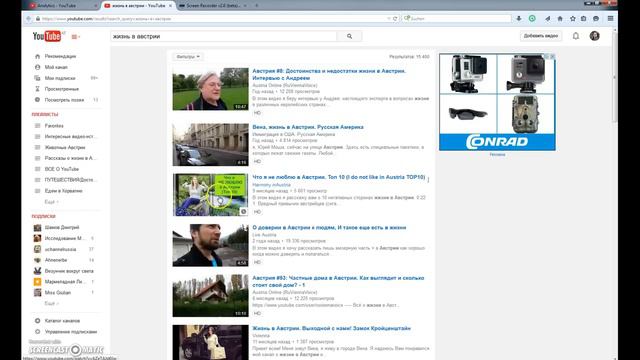Focus the browser Suchen search box
Image resolution: width=640 pixels, height=360 pixels.
(456, 19)
